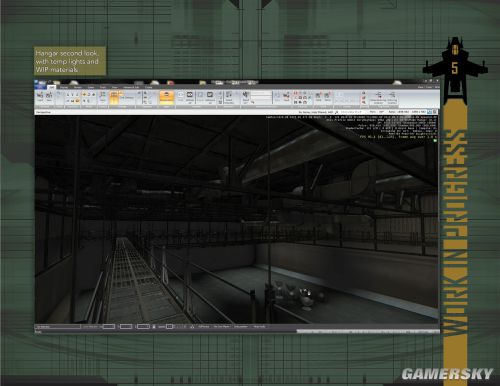The height and width of the screenshot is (386, 500).
Task: Click the Load level icon in ribbon
Action: pos(40,97)
